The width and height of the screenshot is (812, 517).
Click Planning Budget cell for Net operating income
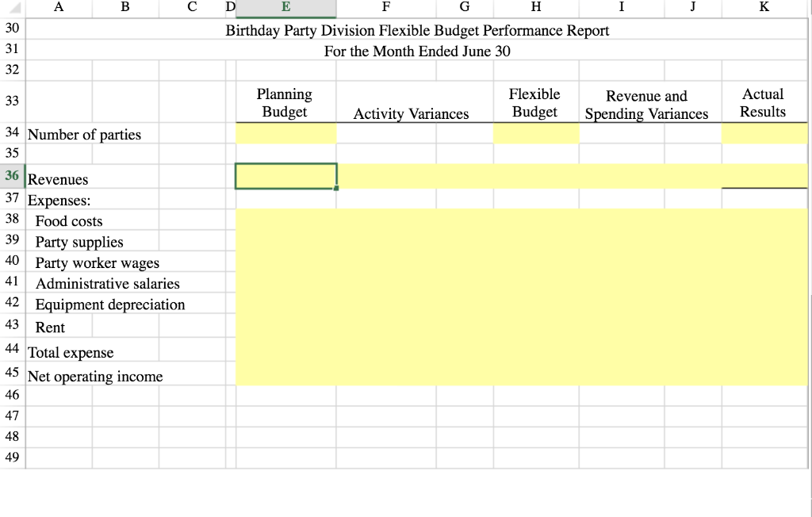(x=285, y=373)
